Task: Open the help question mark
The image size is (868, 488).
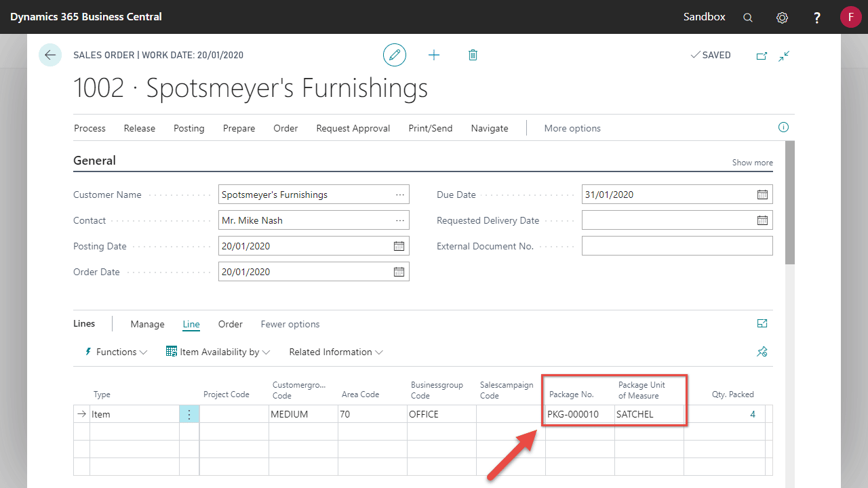Action: pos(817,18)
